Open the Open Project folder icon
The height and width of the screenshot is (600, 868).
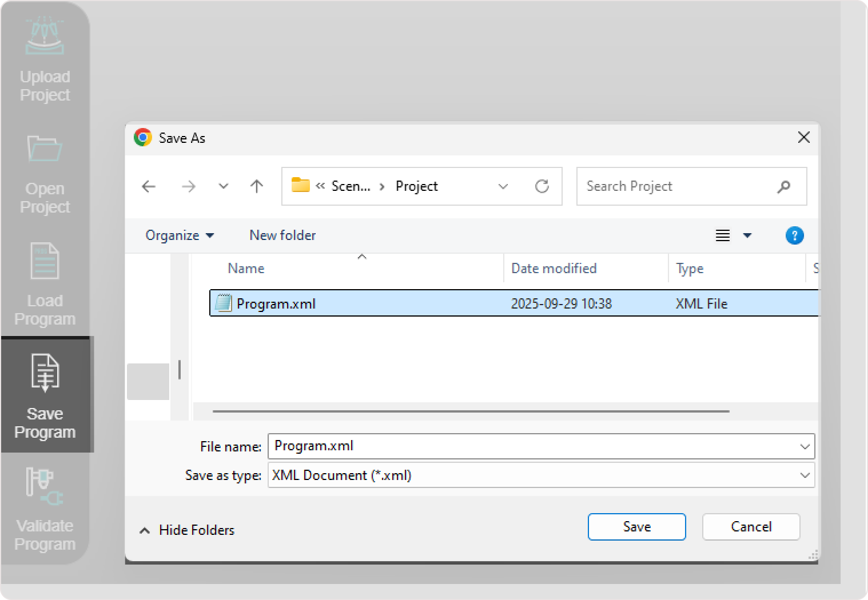(45, 149)
